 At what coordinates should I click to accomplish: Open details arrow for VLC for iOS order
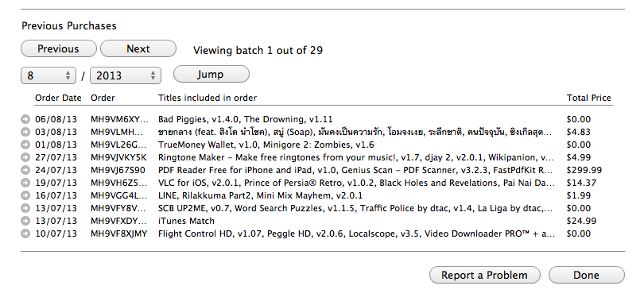click(x=25, y=183)
